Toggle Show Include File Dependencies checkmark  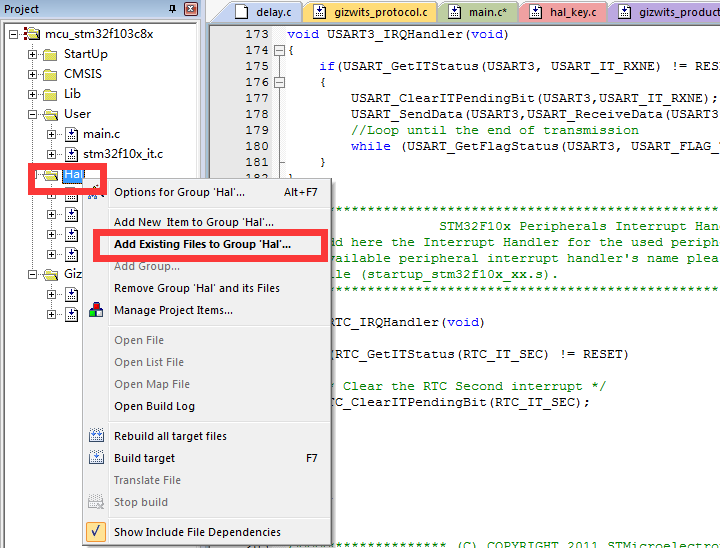point(96,531)
